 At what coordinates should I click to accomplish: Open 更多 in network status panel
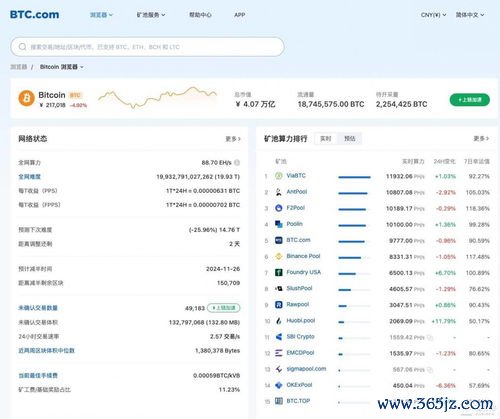point(233,139)
